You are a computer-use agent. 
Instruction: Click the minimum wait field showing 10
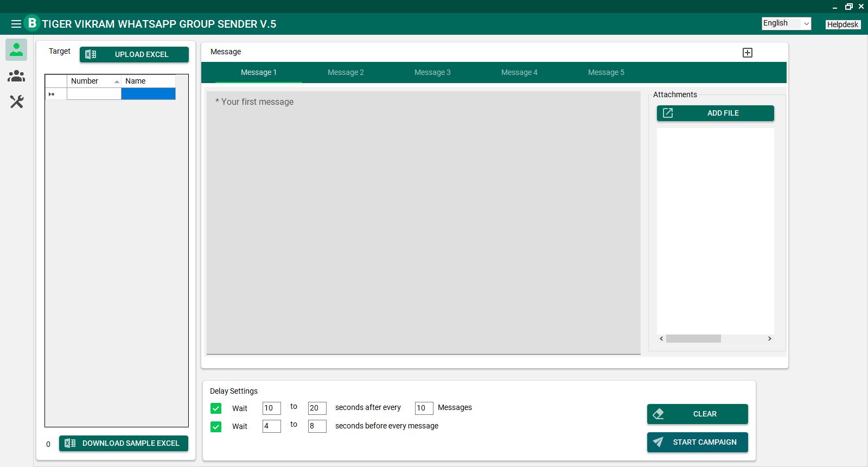point(271,408)
